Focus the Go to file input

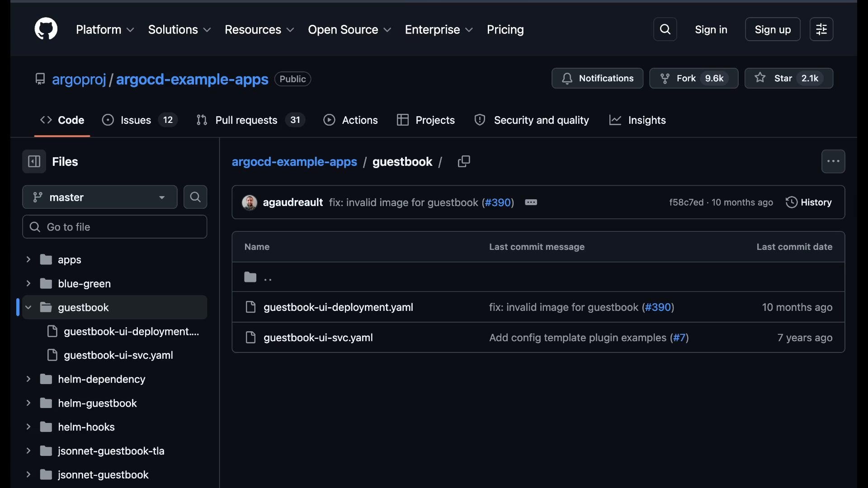[115, 227]
